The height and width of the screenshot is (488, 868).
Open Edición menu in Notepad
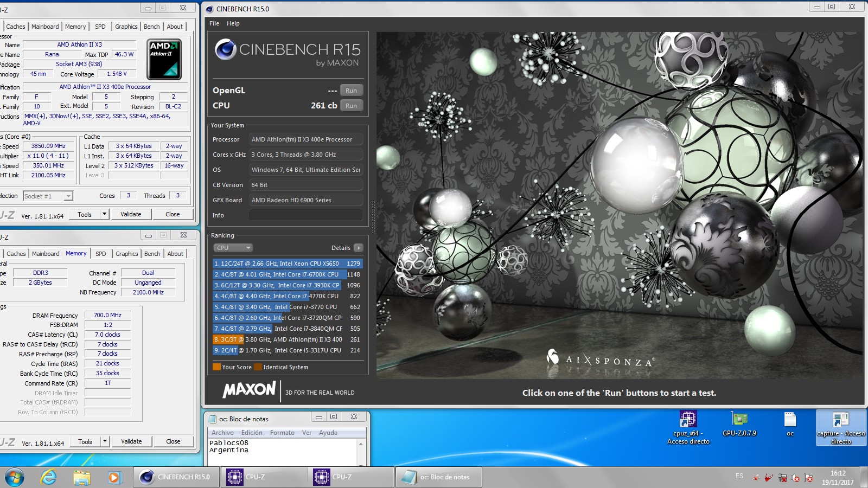coord(252,433)
